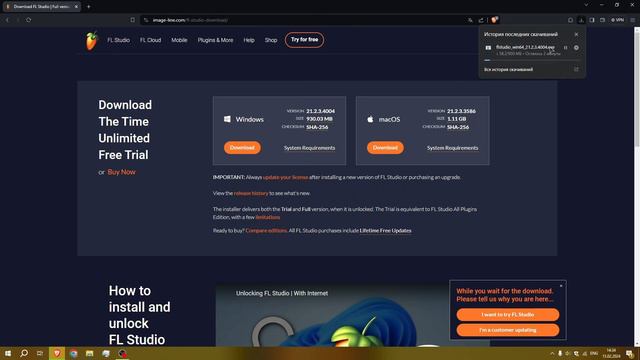Open the limitations link
Image resolution: width=640 pixels, height=360 pixels.
(268, 217)
